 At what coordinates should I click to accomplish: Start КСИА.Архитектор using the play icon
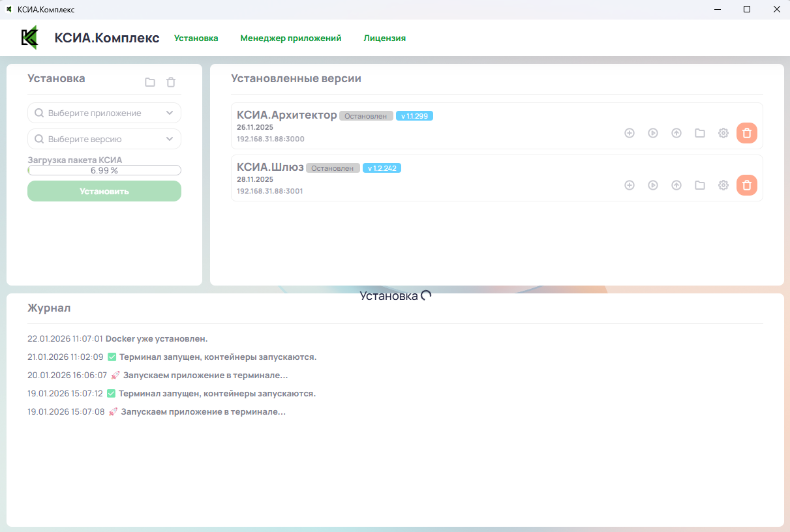653,132
